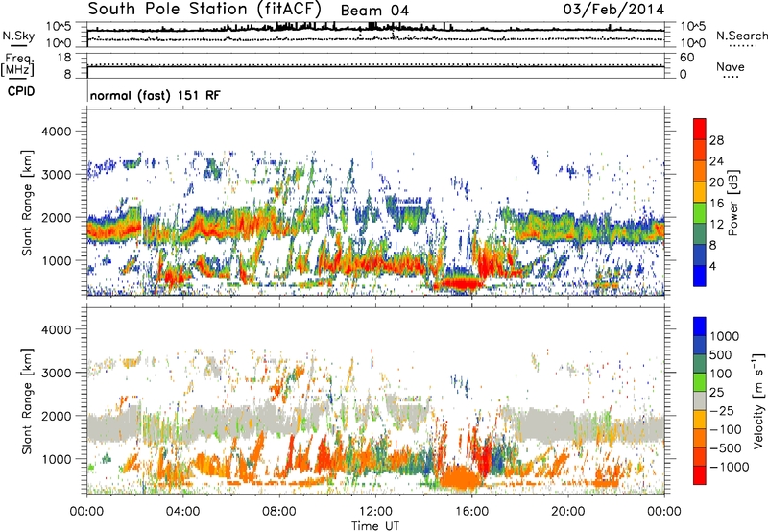Click the '500' tick on velocity colorbar
Image resolution: width=768 pixels, height=532 pixels.
coord(721,354)
